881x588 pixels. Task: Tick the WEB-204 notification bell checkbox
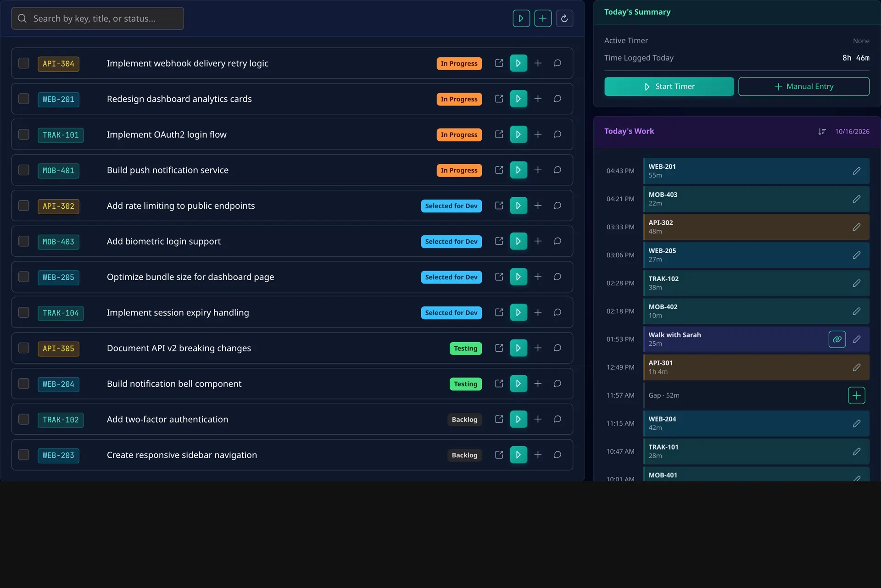pyautogui.click(x=24, y=384)
